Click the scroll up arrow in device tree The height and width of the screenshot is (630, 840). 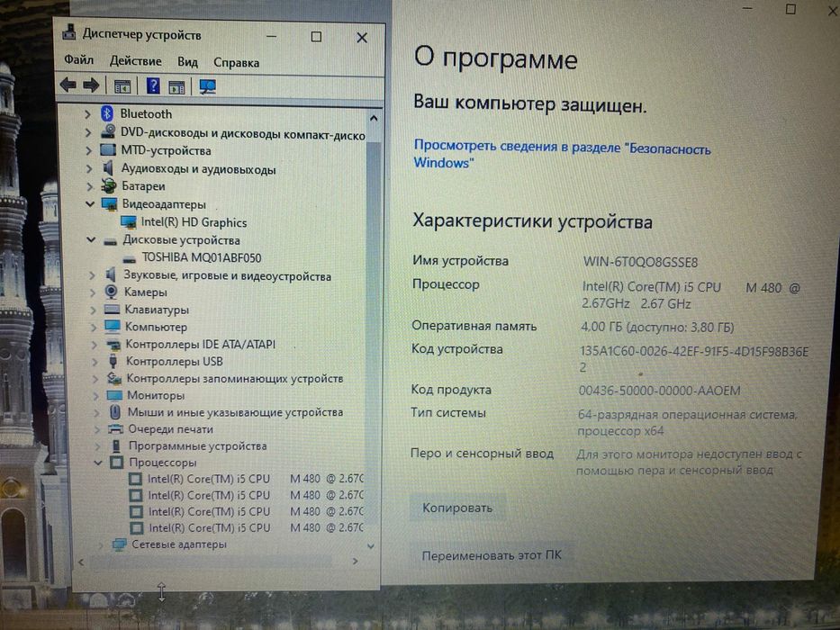[374, 118]
